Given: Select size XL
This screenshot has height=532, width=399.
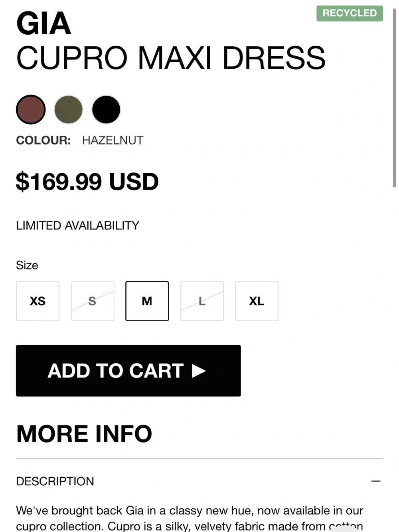Looking at the screenshot, I should click(257, 301).
